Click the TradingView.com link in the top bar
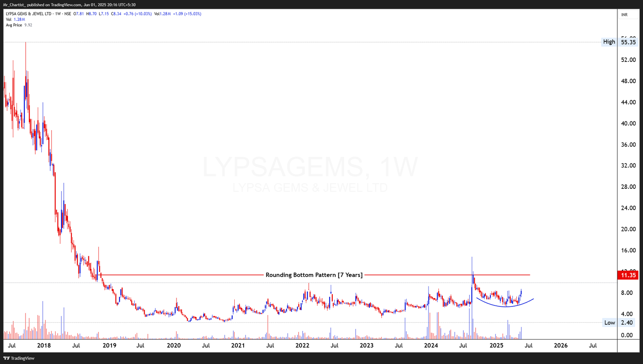 coord(66,5)
